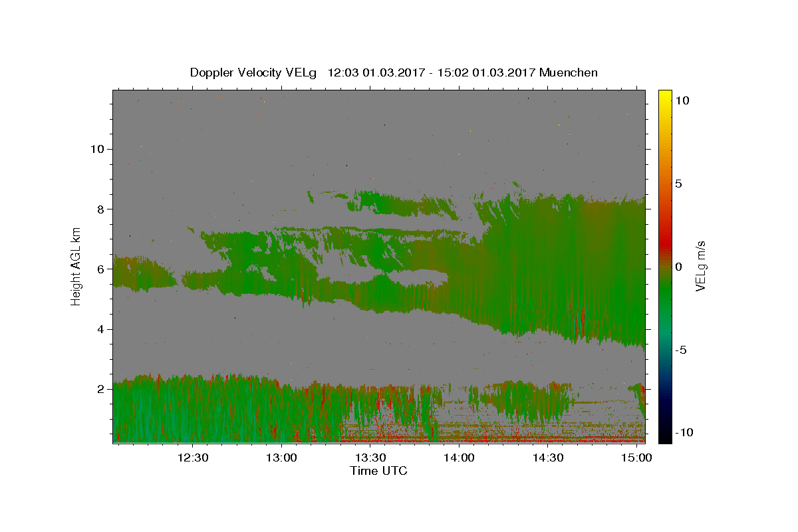
Task: Click the yellow top of the colorbar
Action: click(664, 94)
